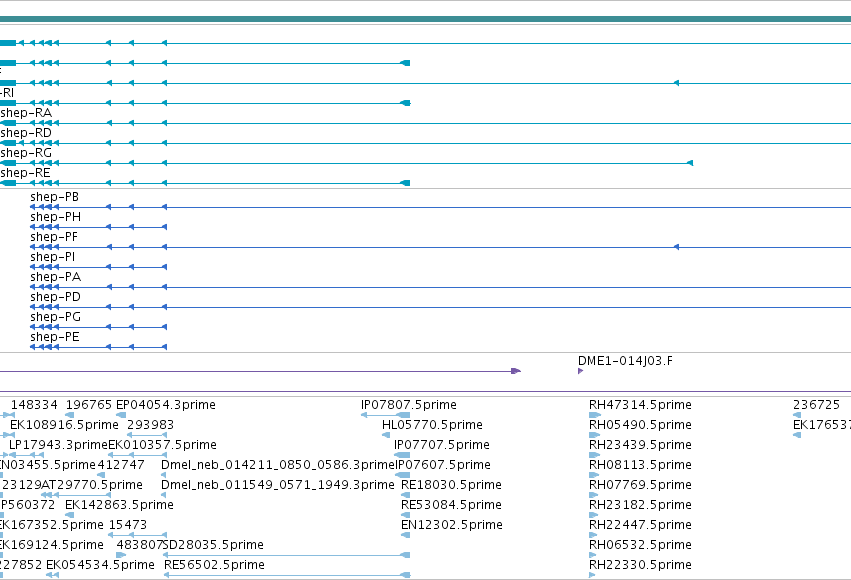The image size is (851, 580).
Task: Select the RH23182.5prime label
Action: click(640, 505)
